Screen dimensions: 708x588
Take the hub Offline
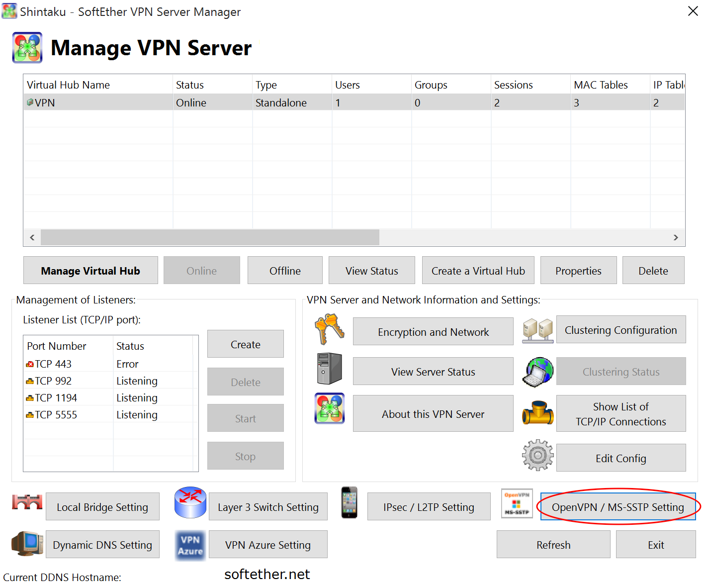pos(285,270)
